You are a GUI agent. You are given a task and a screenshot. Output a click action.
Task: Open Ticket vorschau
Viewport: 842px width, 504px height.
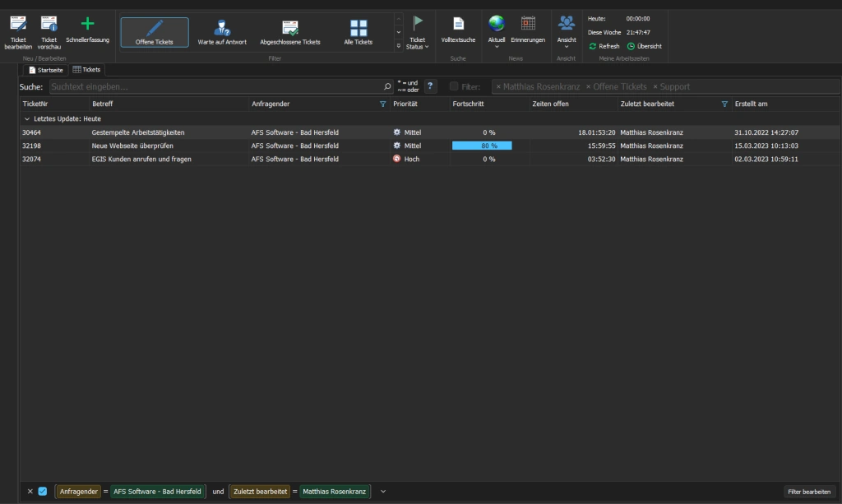click(49, 32)
